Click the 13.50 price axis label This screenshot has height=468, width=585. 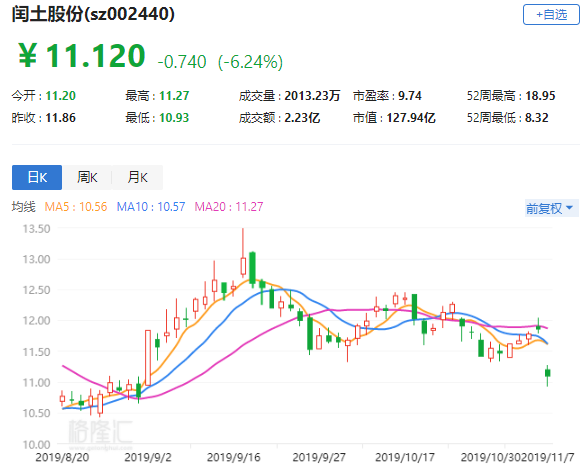click(x=36, y=229)
